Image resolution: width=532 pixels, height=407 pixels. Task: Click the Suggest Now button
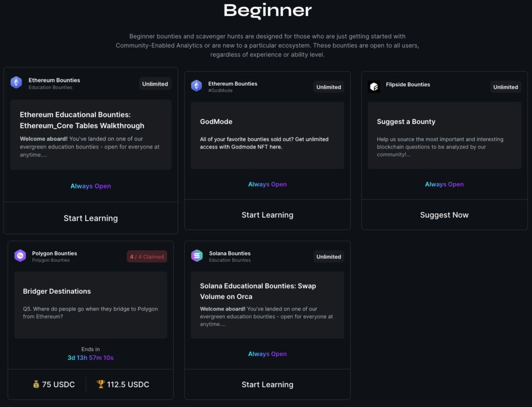pyautogui.click(x=444, y=215)
